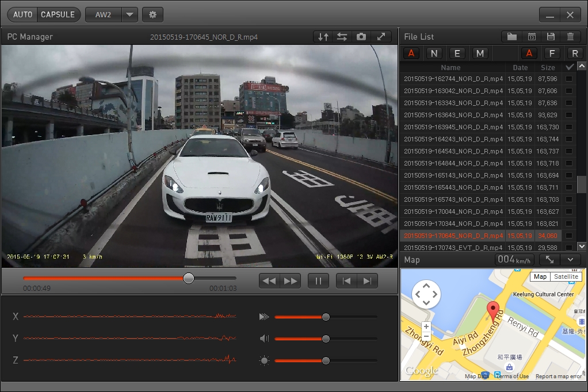Swap front and rear view

tap(342, 37)
